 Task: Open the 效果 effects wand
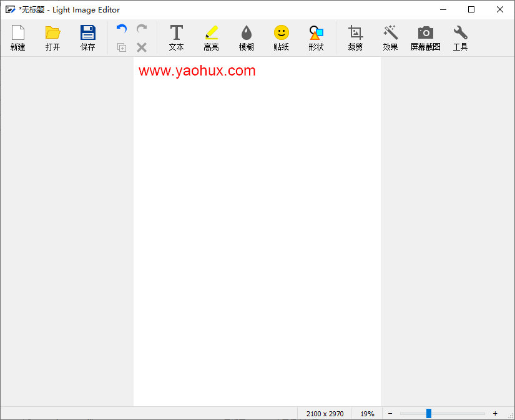pos(391,37)
